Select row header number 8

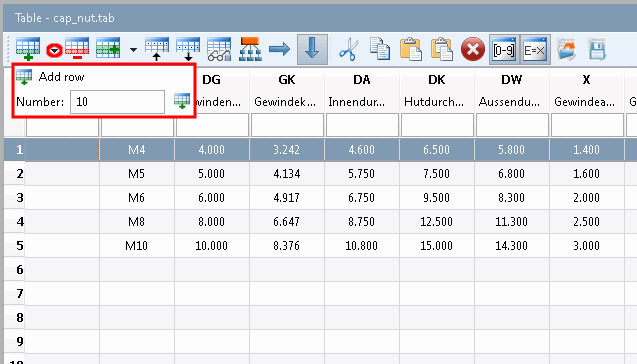coord(15,318)
